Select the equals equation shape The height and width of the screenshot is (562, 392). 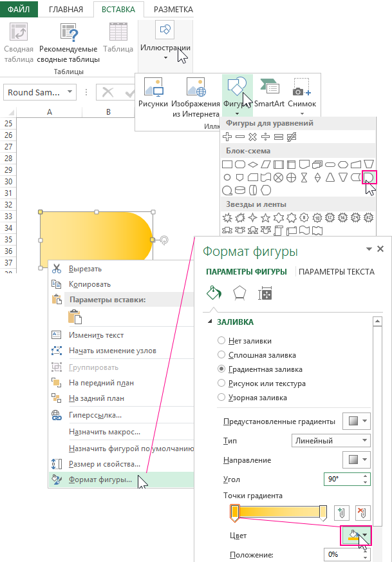pyautogui.click(x=279, y=137)
